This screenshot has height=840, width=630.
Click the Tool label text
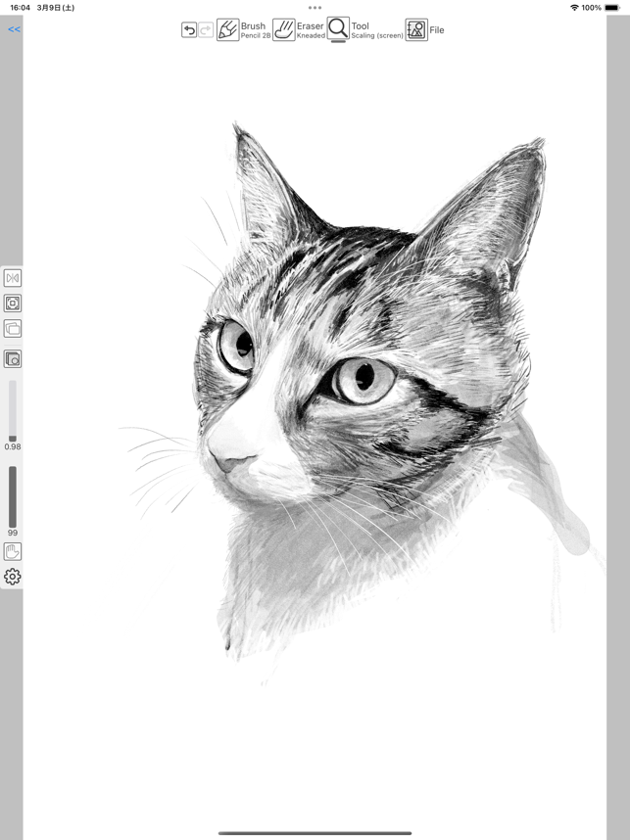tap(361, 25)
